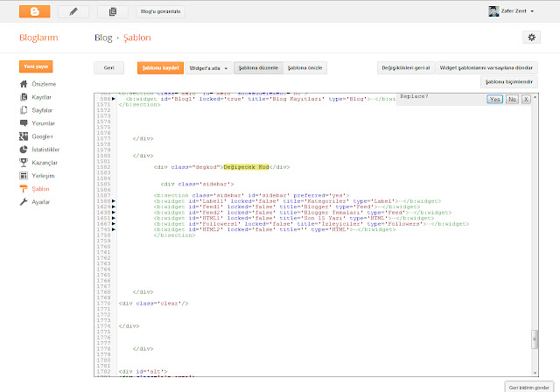The width and height of the screenshot is (560, 392).
Task: Expand folded Feed2 widget arrow
Action: tap(114, 213)
